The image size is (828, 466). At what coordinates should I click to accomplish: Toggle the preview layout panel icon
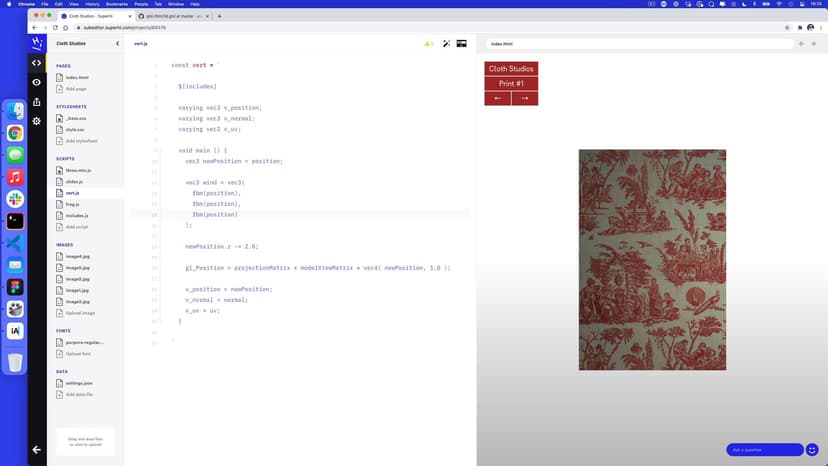[462, 44]
